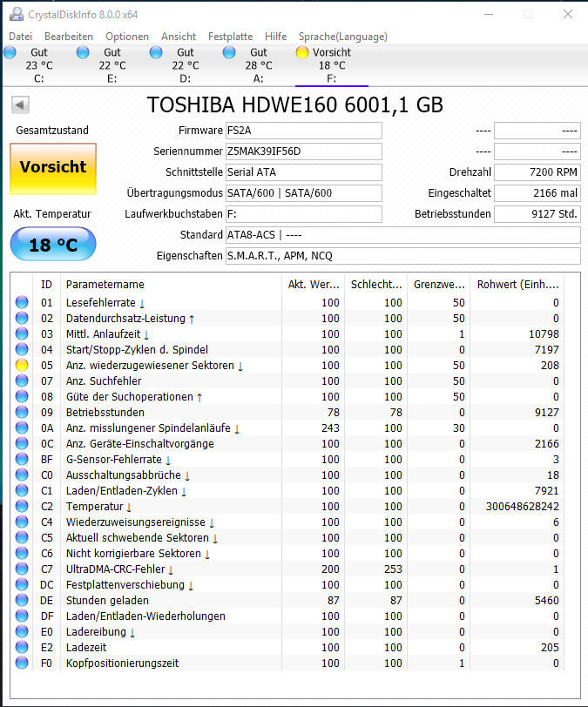Open the Ansicht menu
Screen dimensions: 588x707
pyautogui.click(x=179, y=37)
